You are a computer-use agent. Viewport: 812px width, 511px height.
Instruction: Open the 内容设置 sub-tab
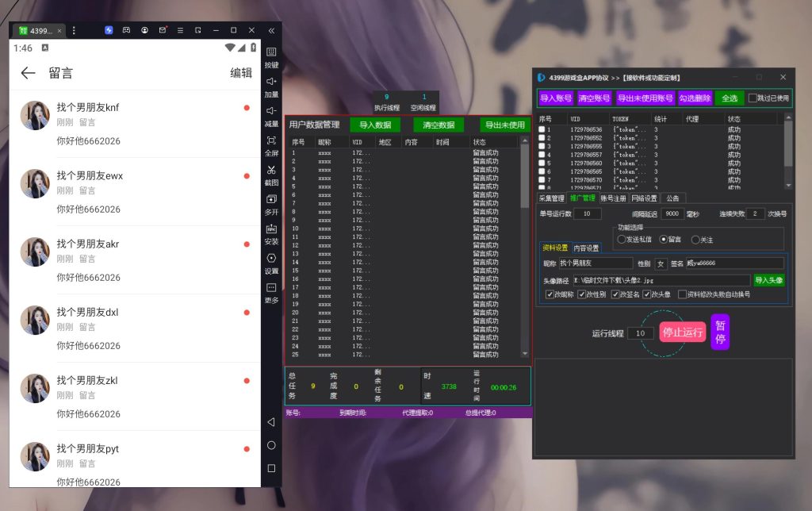(586, 248)
